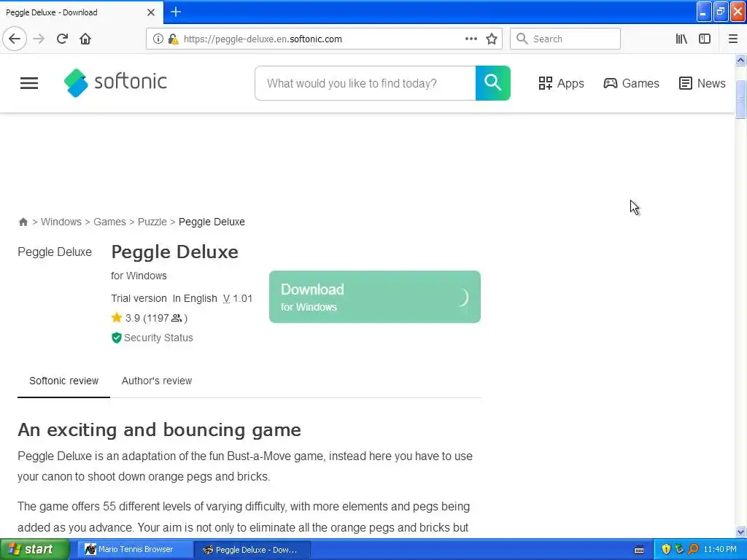Go to Softonic home via breadcrumb icon

point(23,222)
